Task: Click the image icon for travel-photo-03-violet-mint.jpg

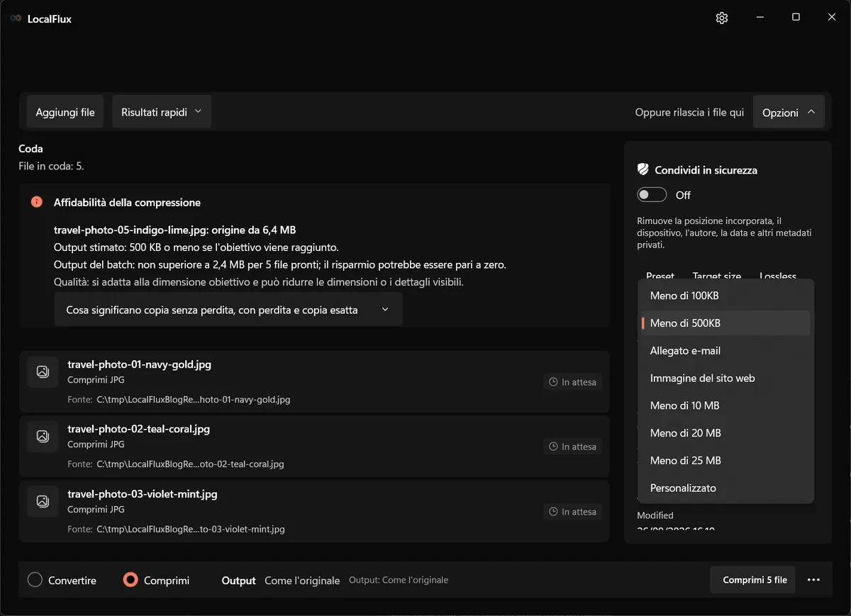Action: pyautogui.click(x=43, y=501)
